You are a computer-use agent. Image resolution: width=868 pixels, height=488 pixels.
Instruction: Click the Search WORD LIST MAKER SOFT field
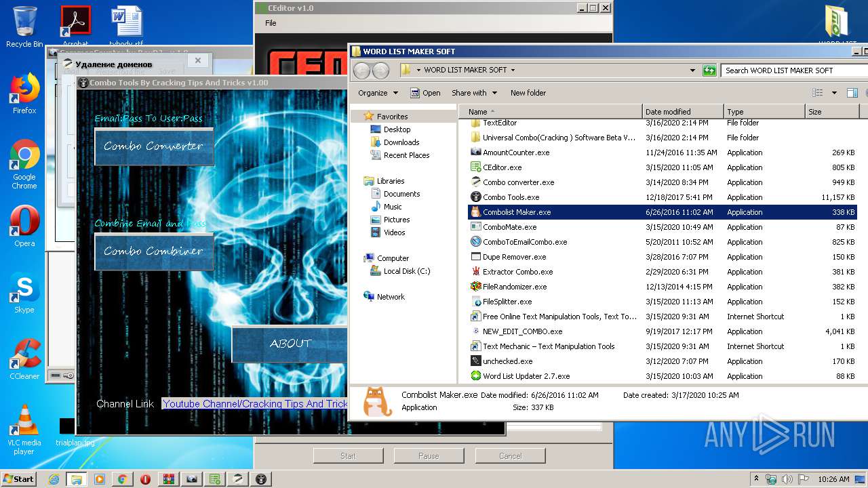(x=793, y=70)
